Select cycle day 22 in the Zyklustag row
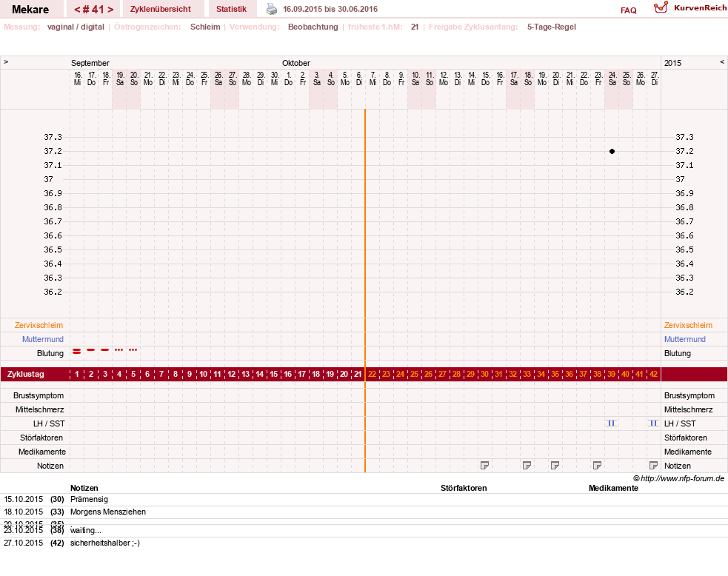Screen dimensions: 728x576 [x=373, y=374]
